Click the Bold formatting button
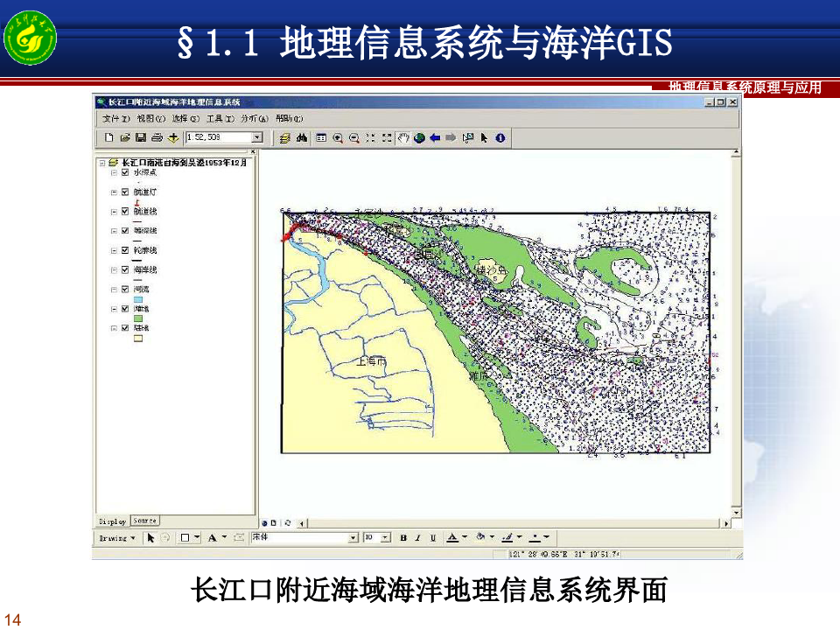 [x=403, y=537]
